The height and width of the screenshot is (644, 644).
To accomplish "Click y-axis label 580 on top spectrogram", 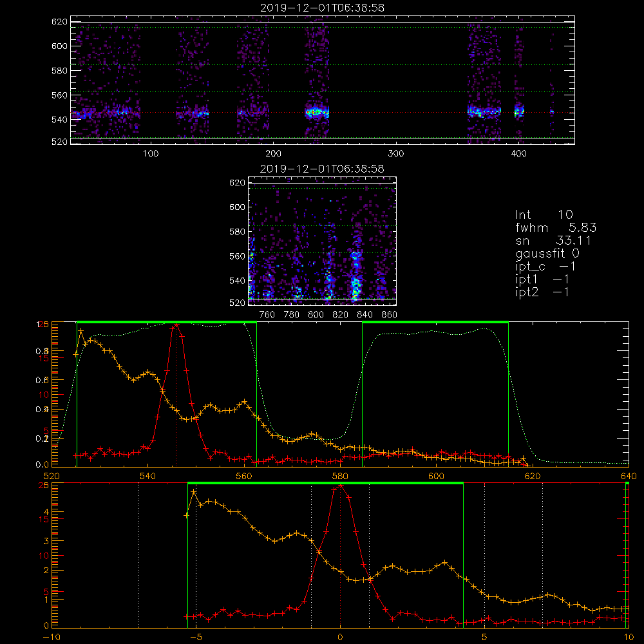I will click(x=59, y=71).
